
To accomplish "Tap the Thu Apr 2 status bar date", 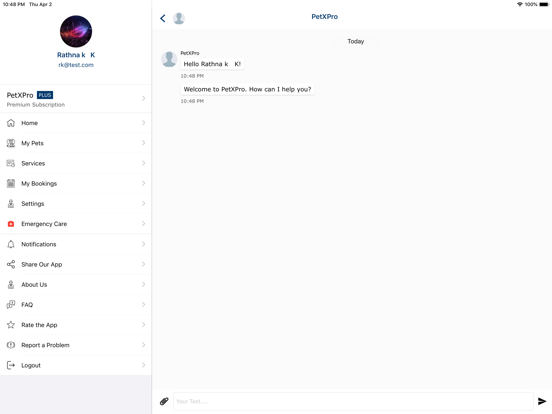I will coord(40,4).
